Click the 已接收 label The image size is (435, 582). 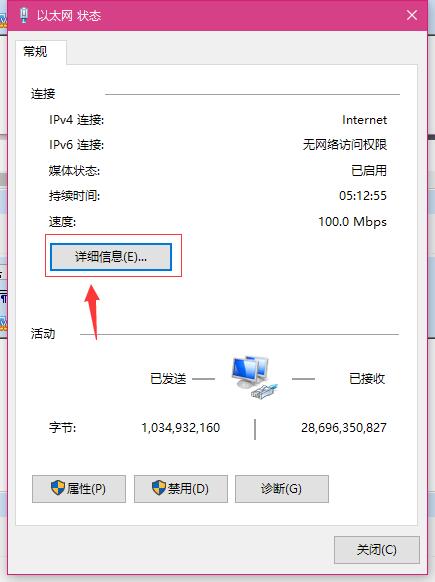click(367, 379)
